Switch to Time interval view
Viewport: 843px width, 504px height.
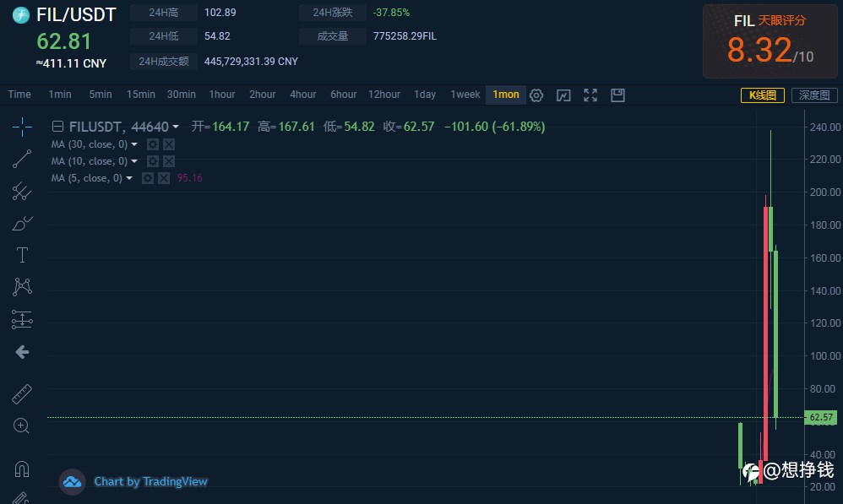[19, 95]
